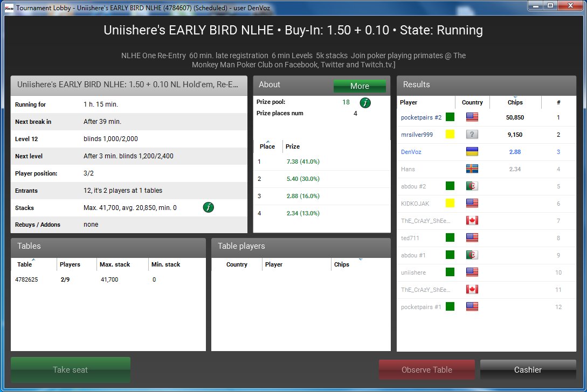Click uniishere US flag icon
Viewport: 587px width, 392px height.
tap(472, 272)
